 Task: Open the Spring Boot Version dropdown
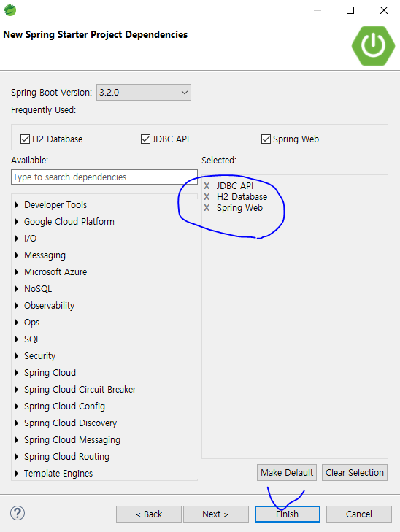(144, 92)
